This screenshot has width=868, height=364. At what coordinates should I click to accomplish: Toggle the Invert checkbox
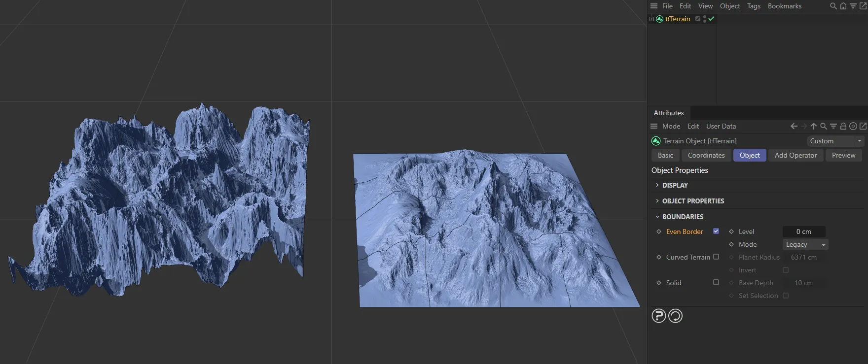(x=786, y=270)
